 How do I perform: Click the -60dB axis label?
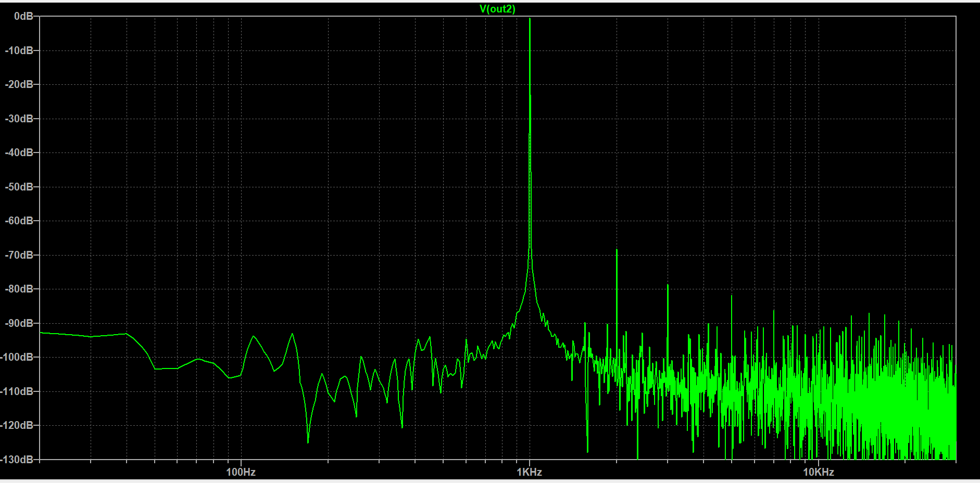point(19,221)
